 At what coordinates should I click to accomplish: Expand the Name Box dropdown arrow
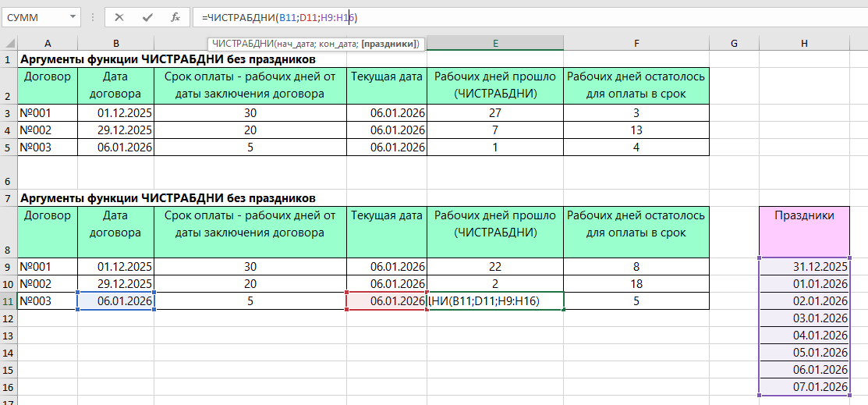73,17
